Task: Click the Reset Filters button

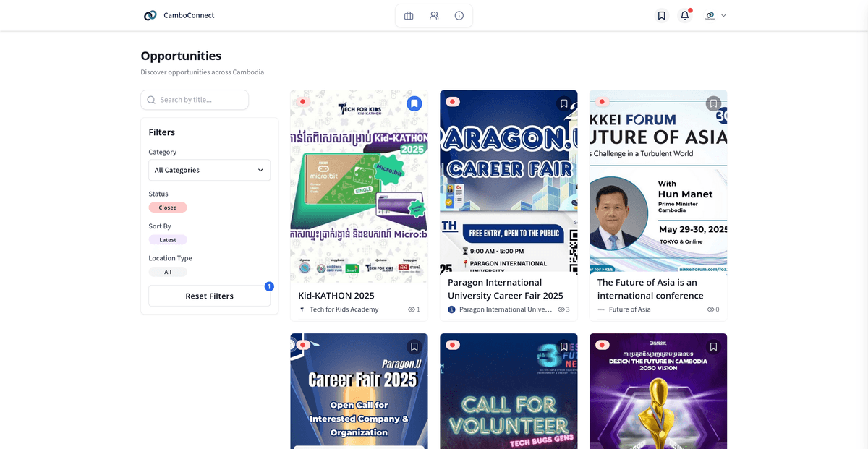Action: click(210, 296)
